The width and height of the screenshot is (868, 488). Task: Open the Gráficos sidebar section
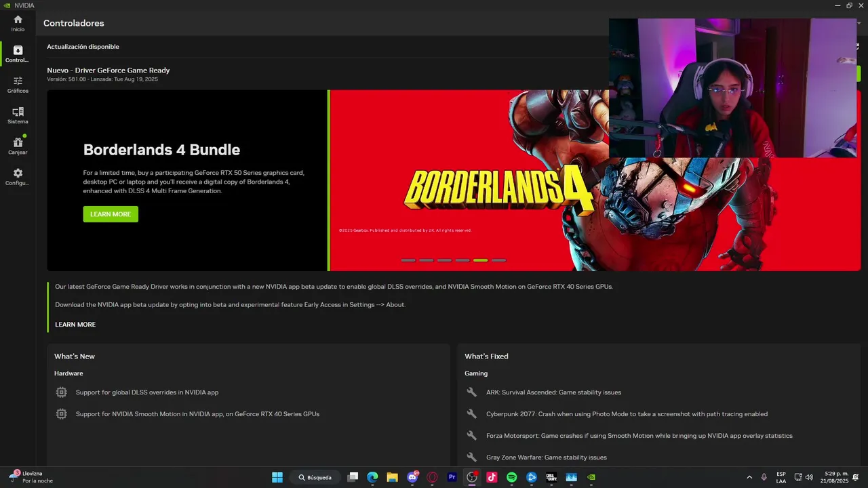point(18,85)
